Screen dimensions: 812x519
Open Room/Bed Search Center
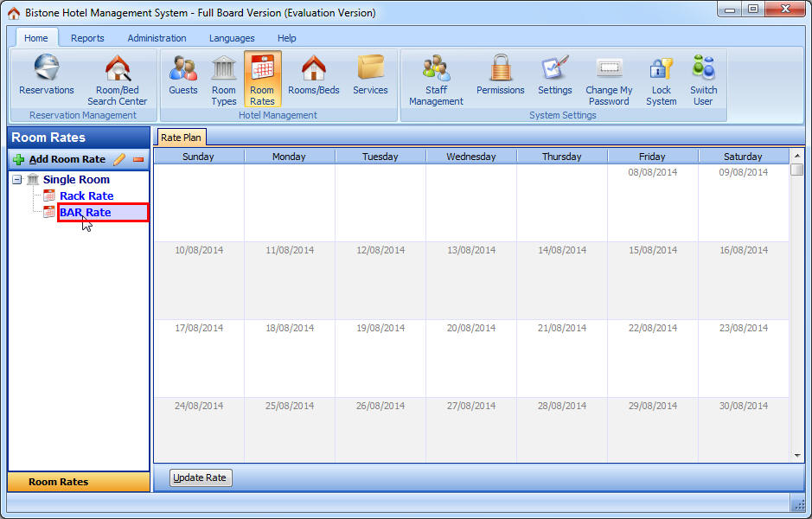coord(118,80)
